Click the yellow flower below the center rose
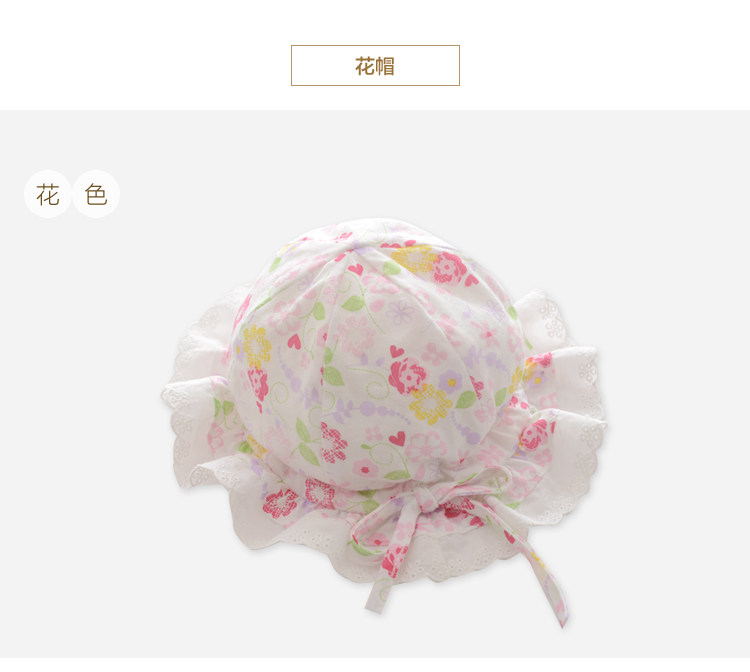The image size is (750, 672). tap(430, 405)
